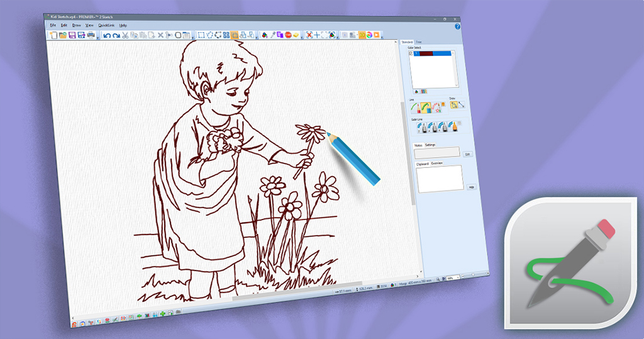The height and width of the screenshot is (339, 644).
Task: Click the Select All four-squares icon
Action: (226, 35)
